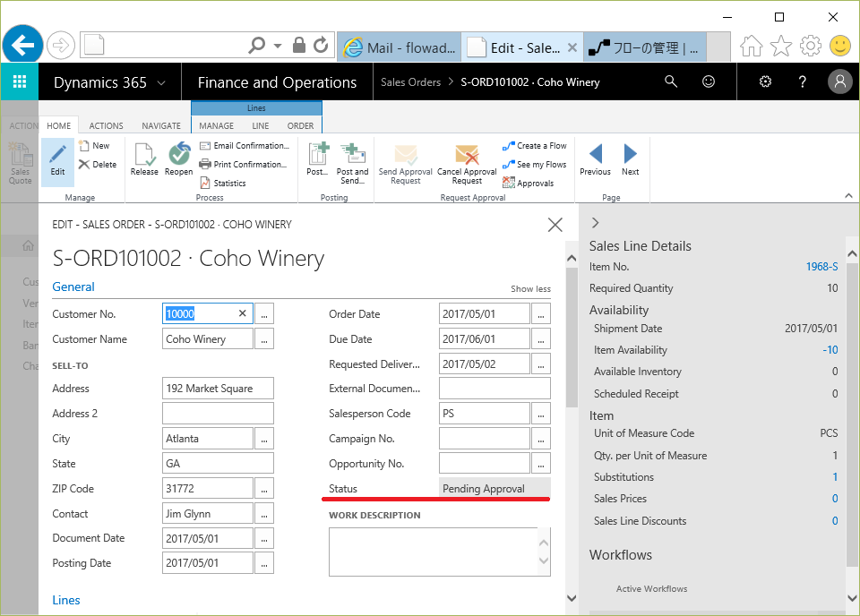860x616 pixels.
Task: Clear Customer No. field with X
Action: coord(243,313)
